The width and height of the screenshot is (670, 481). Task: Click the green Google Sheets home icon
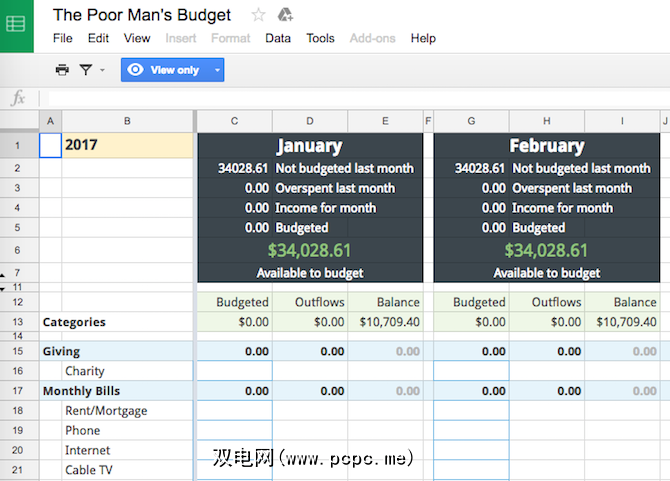pyautogui.click(x=17, y=25)
